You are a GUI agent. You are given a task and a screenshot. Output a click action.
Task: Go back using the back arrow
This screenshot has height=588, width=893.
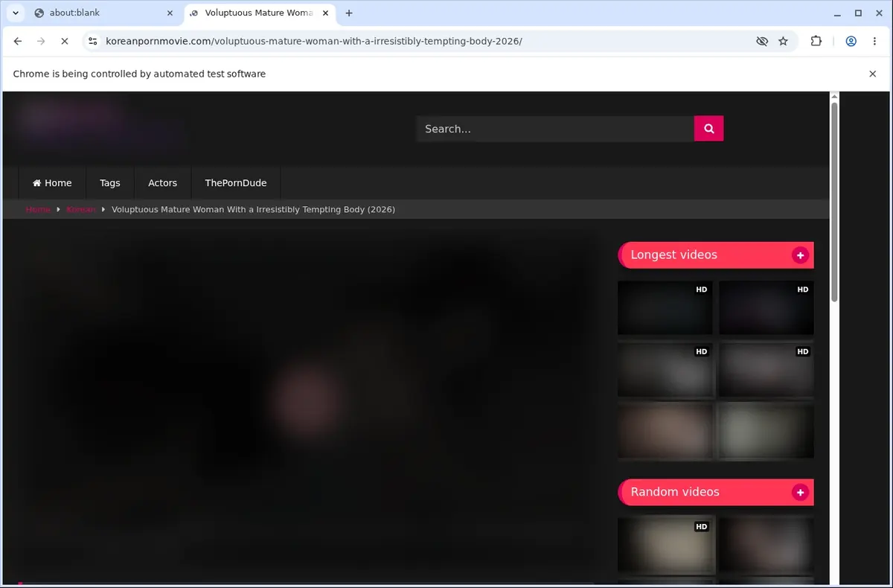pyautogui.click(x=18, y=42)
